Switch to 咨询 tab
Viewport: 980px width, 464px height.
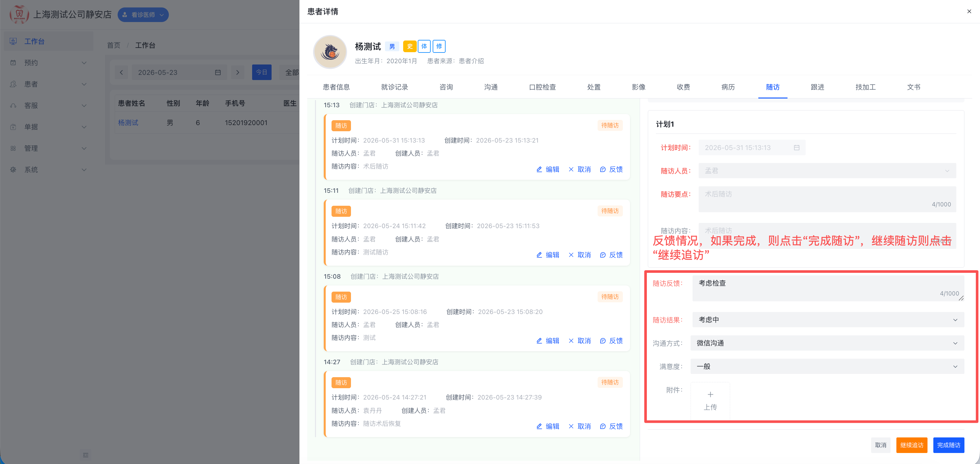pos(446,87)
